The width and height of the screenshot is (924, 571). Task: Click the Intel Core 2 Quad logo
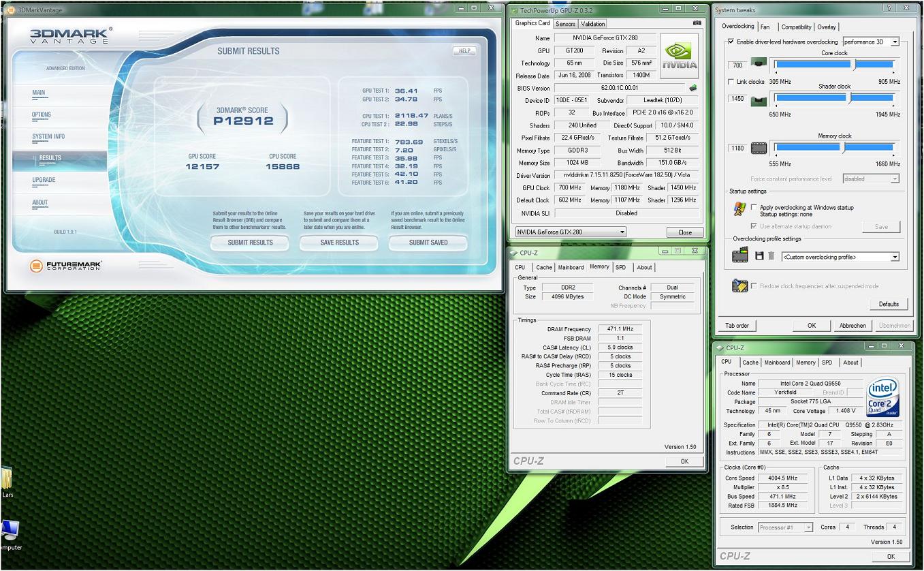pyautogui.click(x=883, y=397)
